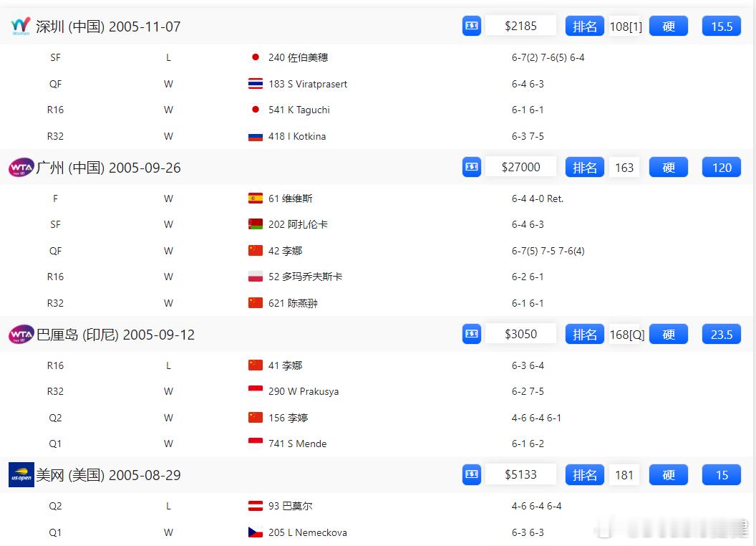The image size is (756, 546).
Task: Click Indonesia flag next to W Prakusya
Action: 256,391
